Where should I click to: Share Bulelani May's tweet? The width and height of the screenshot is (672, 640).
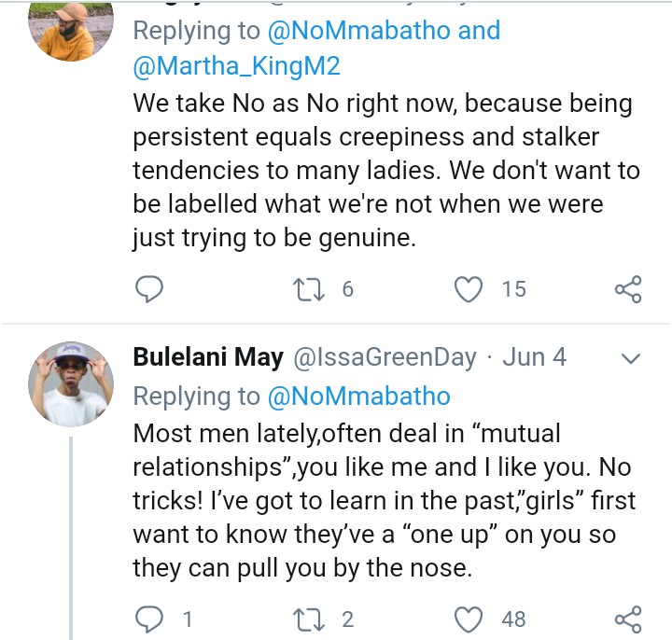coord(628,618)
